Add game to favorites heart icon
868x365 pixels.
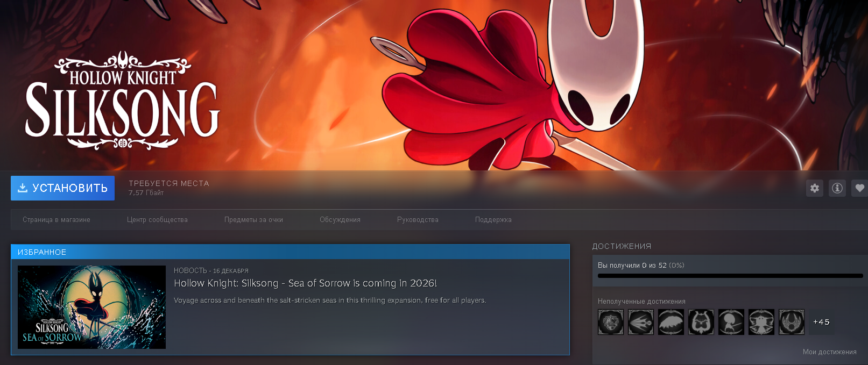[859, 188]
